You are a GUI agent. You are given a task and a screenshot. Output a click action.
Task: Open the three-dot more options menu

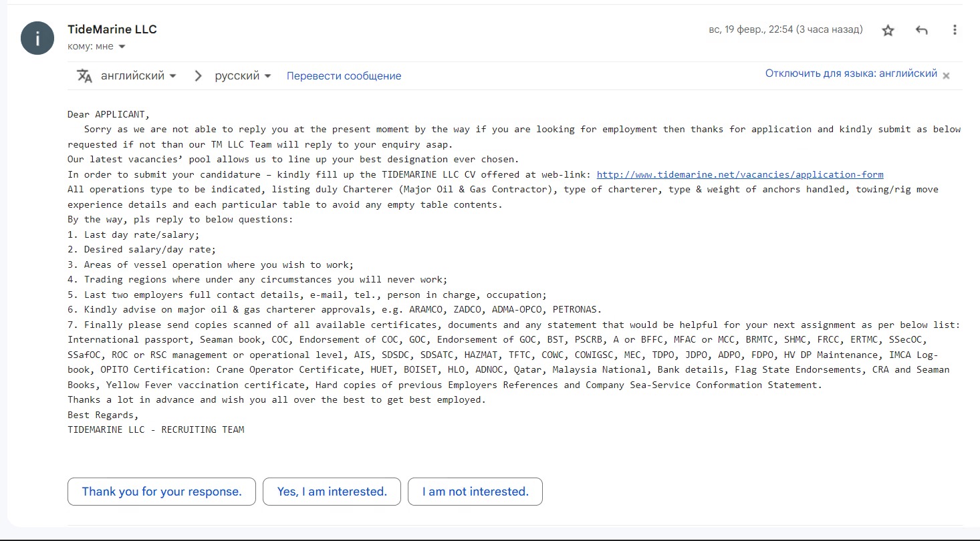[955, 30]
